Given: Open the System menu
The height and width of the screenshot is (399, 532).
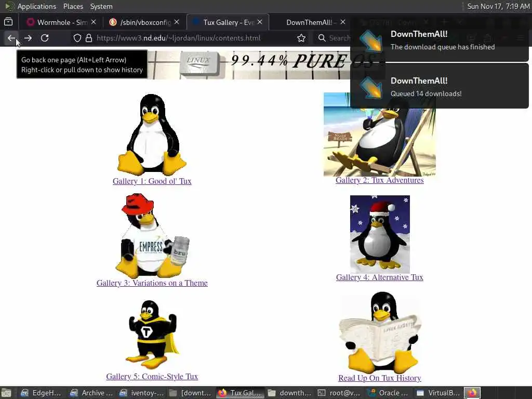Looking at the screenshot, I should click(x=101, y=6).
